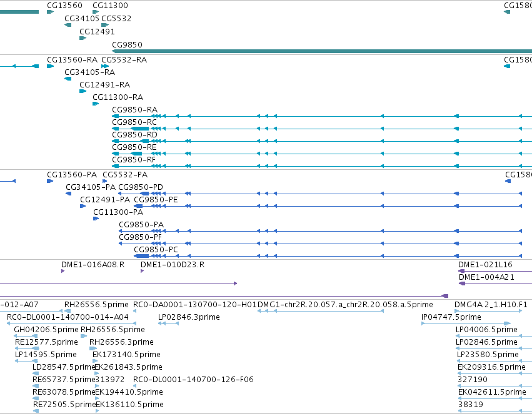Click the CG9850 gene label
This screenshot has height=414, width=532.
pyautogui.click(x=128, y=45)
